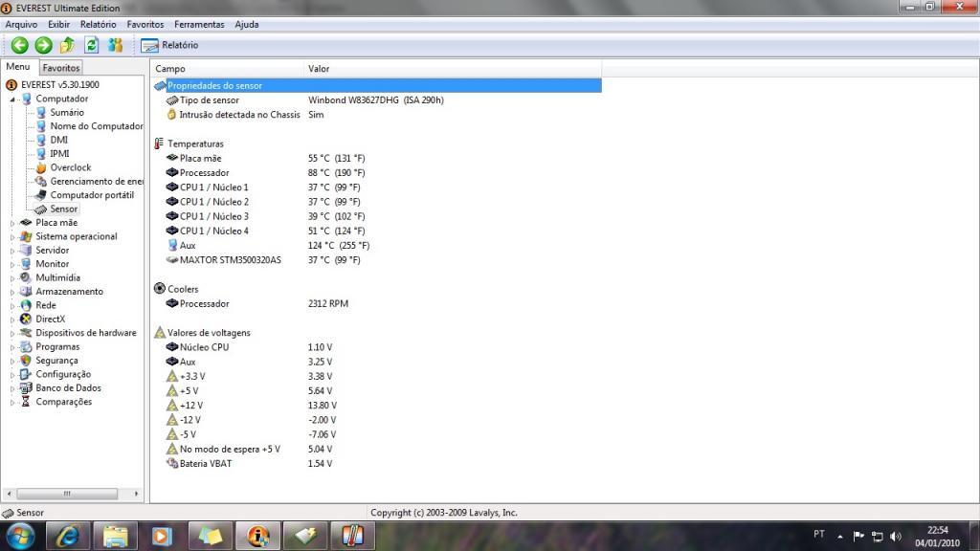
Task: Expand the Multimídia tree node
Action: point(12,278)
